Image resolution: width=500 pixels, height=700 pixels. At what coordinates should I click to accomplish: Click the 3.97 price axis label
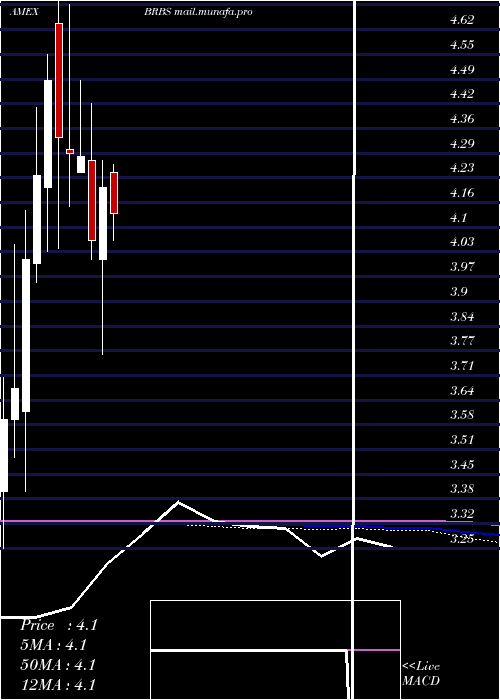pos(462,267)
